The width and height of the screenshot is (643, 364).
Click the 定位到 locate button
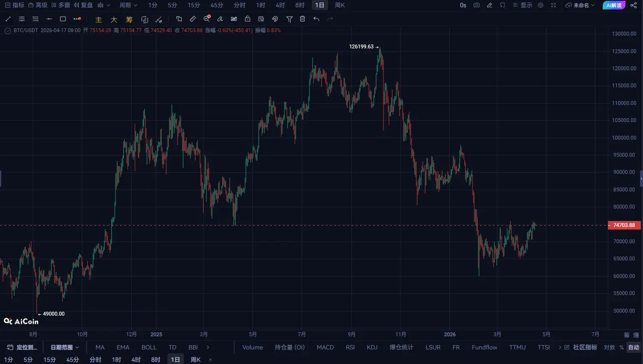point(22,347)
